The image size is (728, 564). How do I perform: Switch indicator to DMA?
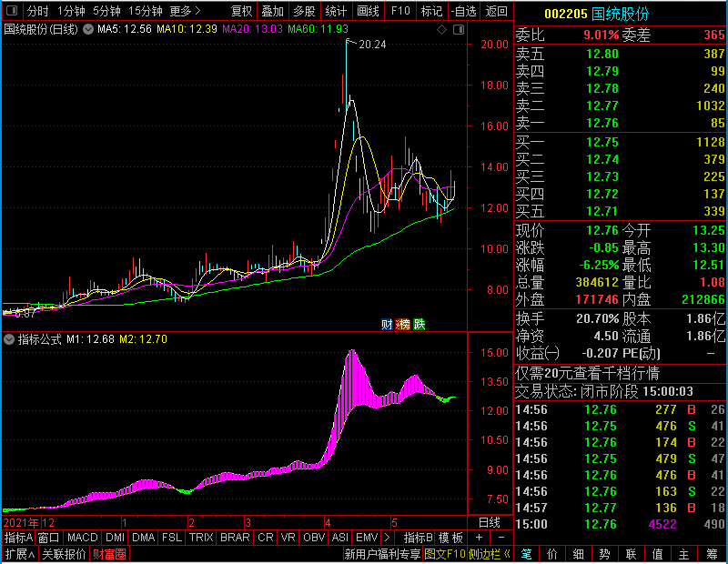pyautogui.click(x=143, y=538)
